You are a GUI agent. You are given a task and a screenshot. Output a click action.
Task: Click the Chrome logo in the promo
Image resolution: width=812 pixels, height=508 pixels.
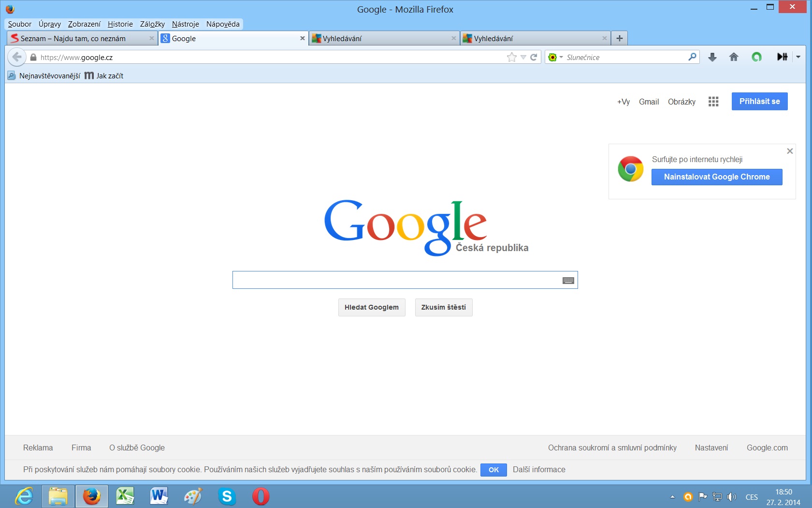[x=631, y=169]
